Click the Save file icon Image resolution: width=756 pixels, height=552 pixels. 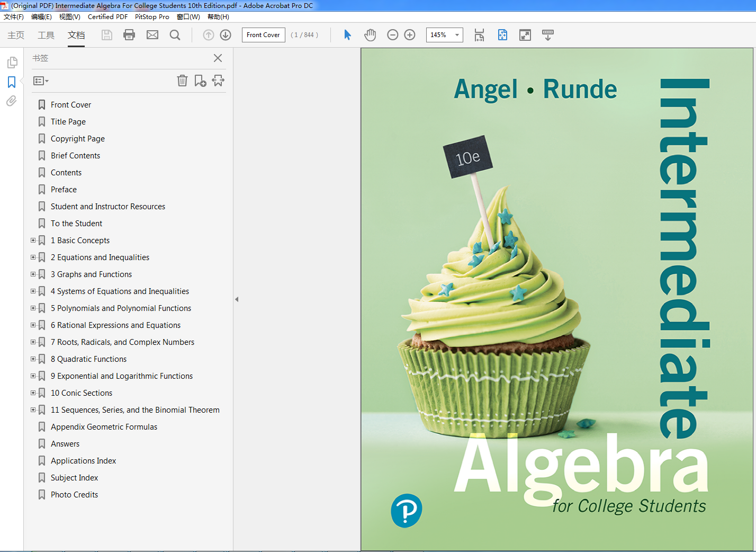pos(107,35)
